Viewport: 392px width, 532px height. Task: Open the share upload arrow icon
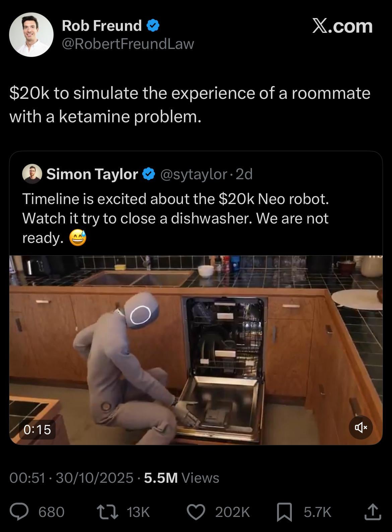point(372,512)
